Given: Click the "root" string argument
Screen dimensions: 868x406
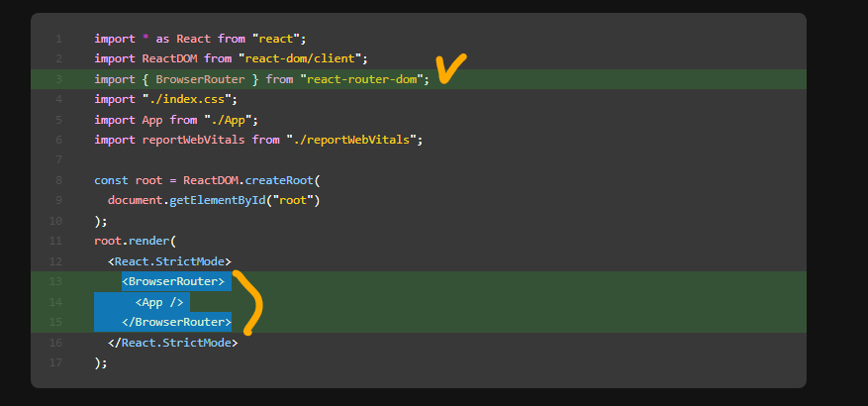Looking at the screenshot, I should click(293, 200).
